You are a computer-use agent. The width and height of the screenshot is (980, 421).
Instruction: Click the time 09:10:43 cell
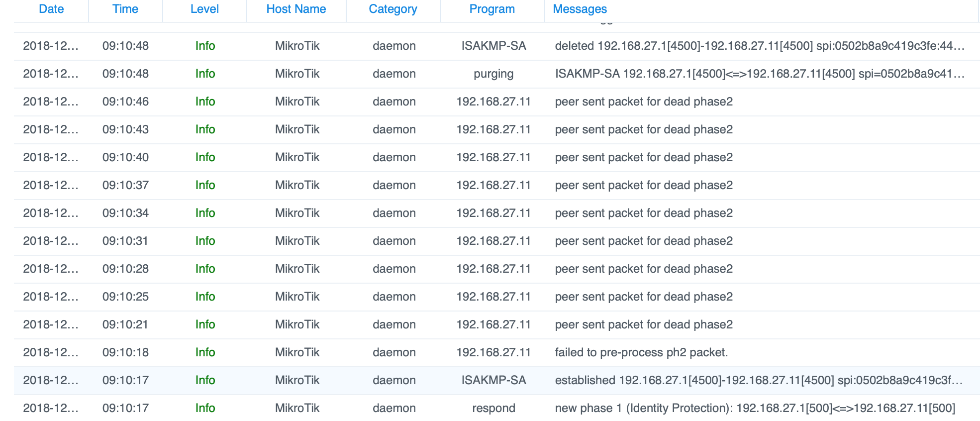click(x=125, y=129)
